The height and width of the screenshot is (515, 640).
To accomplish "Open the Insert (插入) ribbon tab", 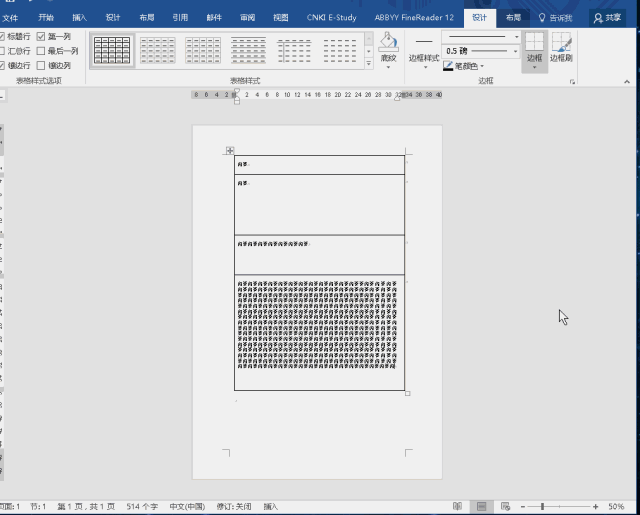I will (x=80, y=17).
